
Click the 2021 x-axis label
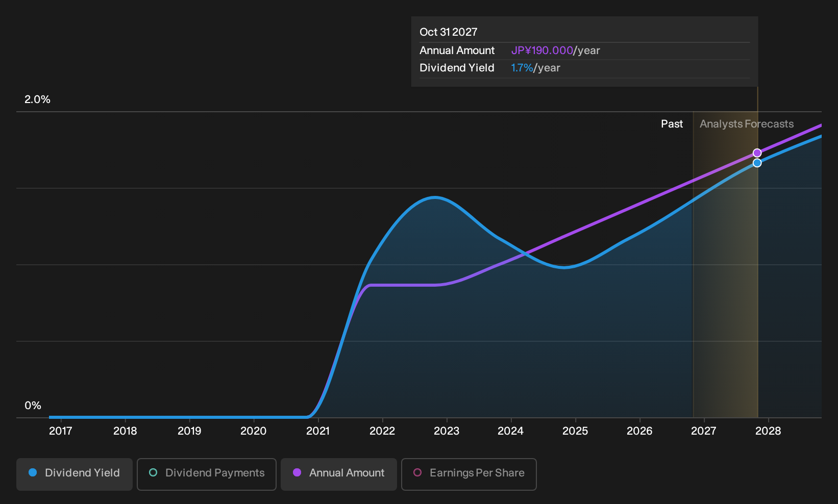(318, 431)
